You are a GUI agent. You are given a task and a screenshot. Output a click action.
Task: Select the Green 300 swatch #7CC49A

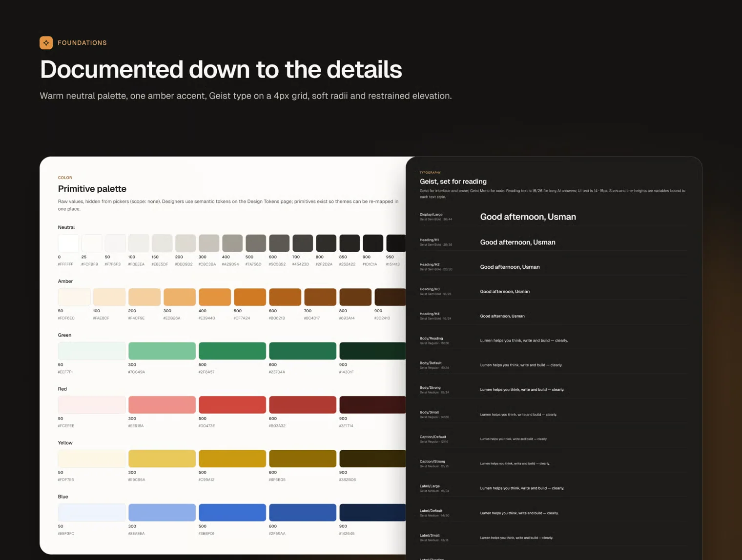pos(162,351)
